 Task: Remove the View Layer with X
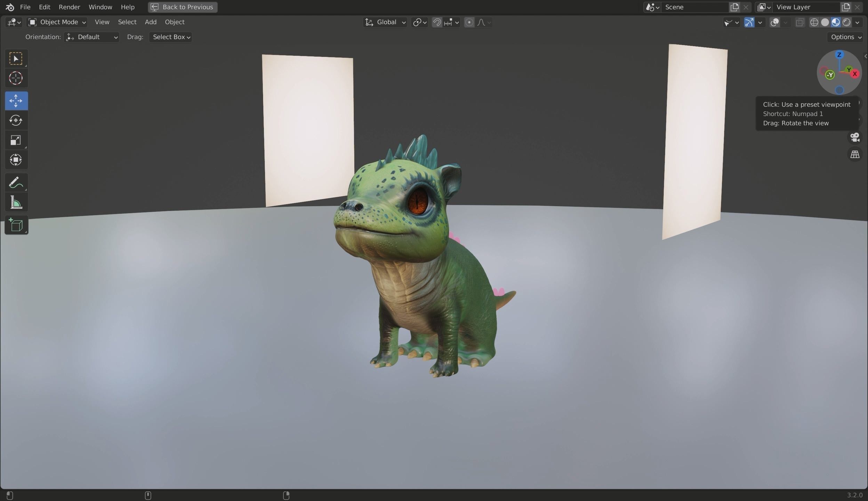pyautogui.click(x=857, y=7)
